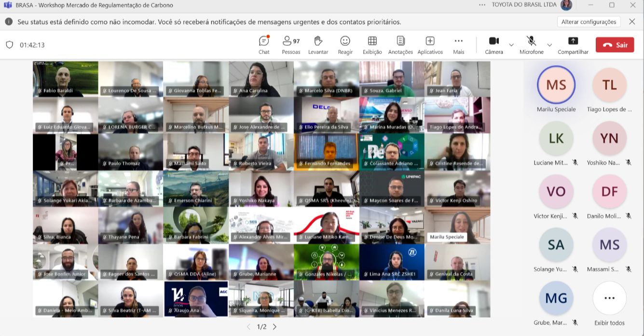This screenshot has width=644, height=336.
Task: Open the Mais more options menu
Action: 458,45
